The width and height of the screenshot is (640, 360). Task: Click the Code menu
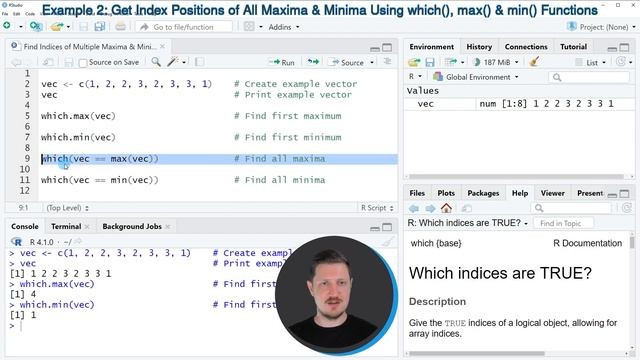click(x=30, y=14)
